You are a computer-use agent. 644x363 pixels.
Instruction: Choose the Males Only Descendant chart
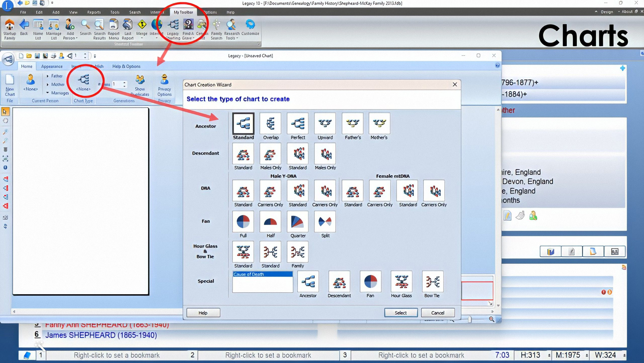[x=270, y=154]
